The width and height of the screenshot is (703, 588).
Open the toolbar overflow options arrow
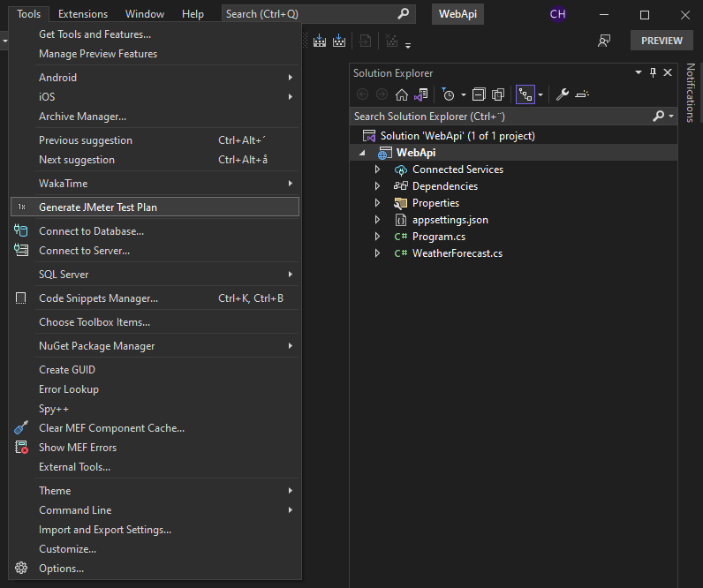(x=408, y=45)
